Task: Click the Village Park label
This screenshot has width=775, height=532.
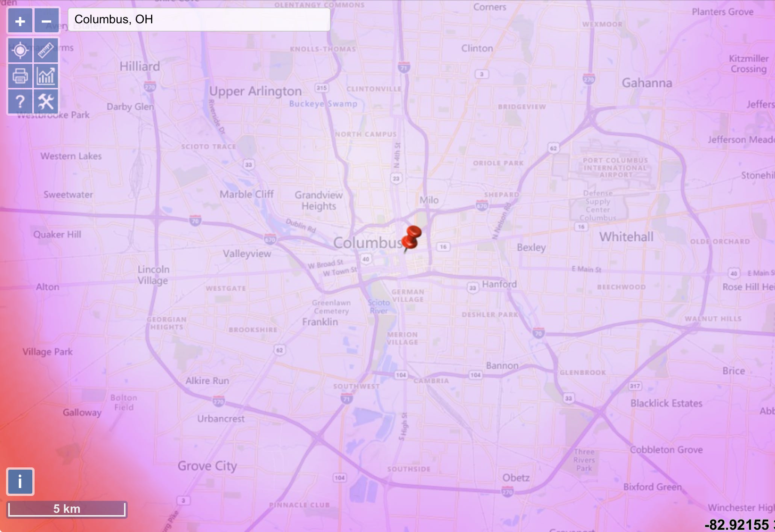Action: (47, 352)
